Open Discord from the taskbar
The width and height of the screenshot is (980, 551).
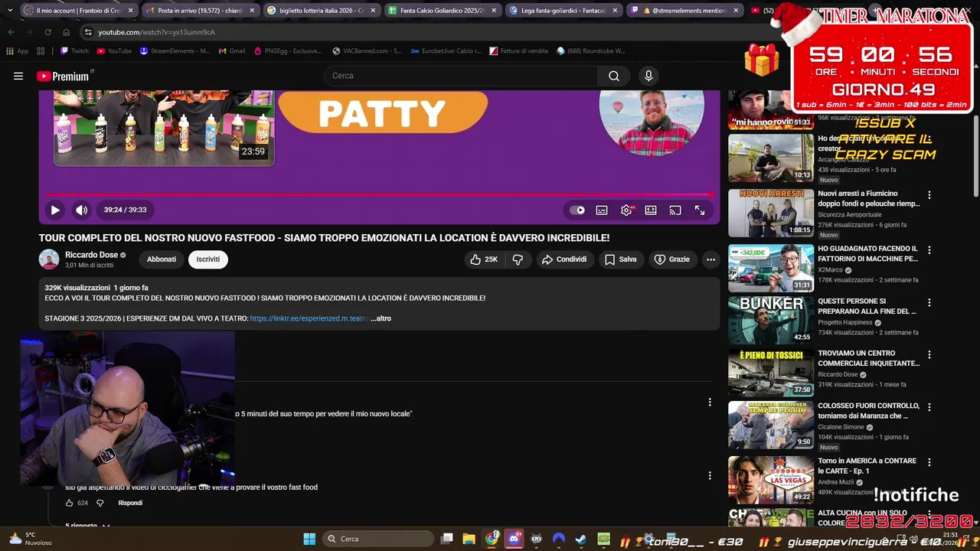pyautogui.click(x=514, y=539)
